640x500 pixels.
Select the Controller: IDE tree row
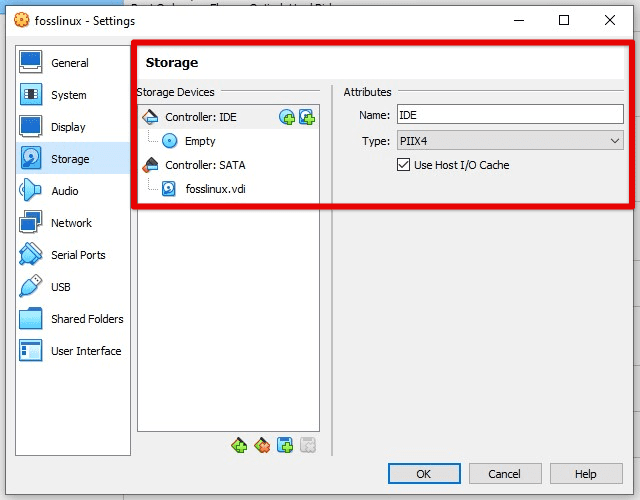[229, 117]
